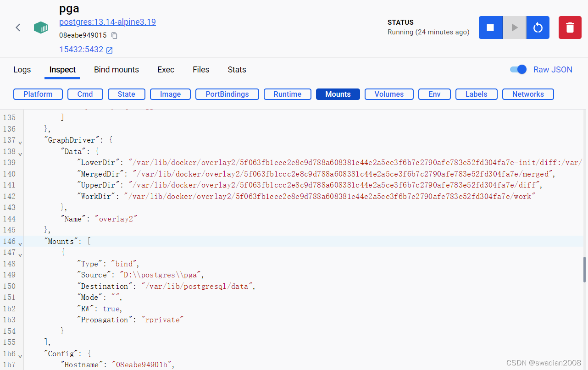This screenshot has width=588, height=370.
Task: Collapse the Config JSON node
Action: [x=20, y=354]
